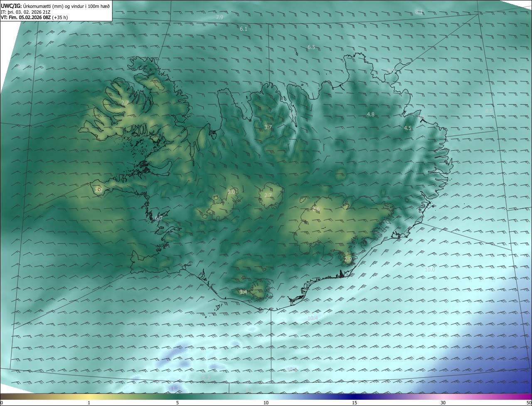Click the color scale label 1
This screenshot has width=532, height=406.
[89, 403]
